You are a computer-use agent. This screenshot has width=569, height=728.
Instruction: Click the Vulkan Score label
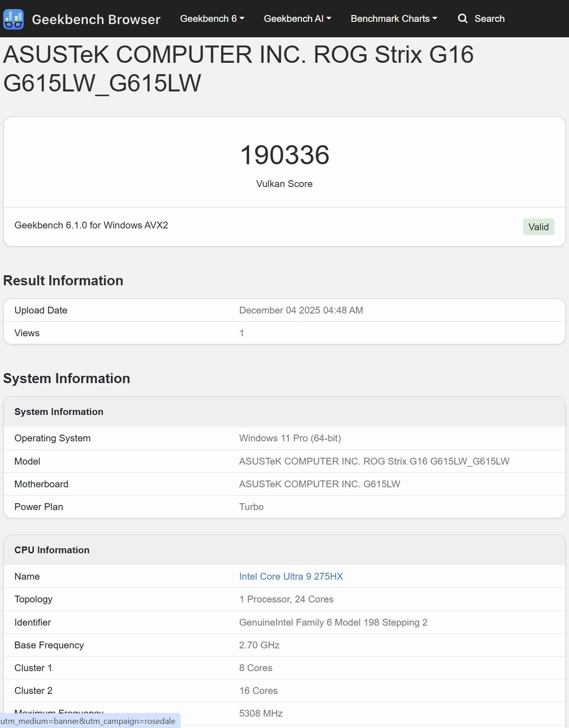pos(284,184)
